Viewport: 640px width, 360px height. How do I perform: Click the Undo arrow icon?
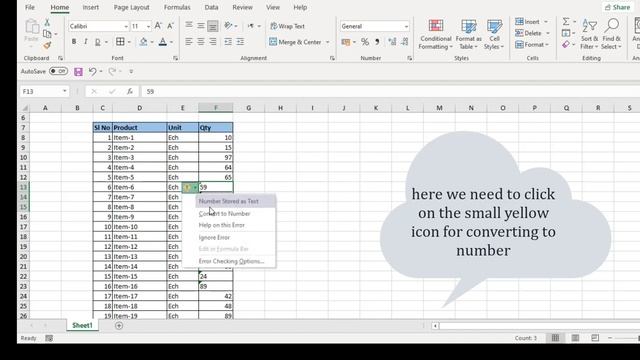point(93,71)
